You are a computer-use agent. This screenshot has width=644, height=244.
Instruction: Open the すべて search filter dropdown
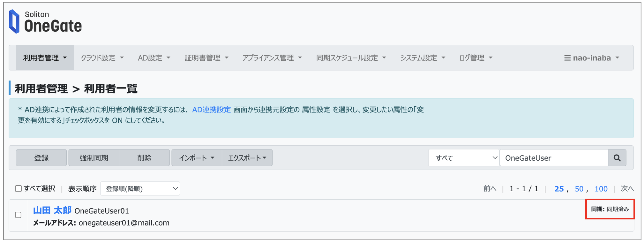[464, 158]
